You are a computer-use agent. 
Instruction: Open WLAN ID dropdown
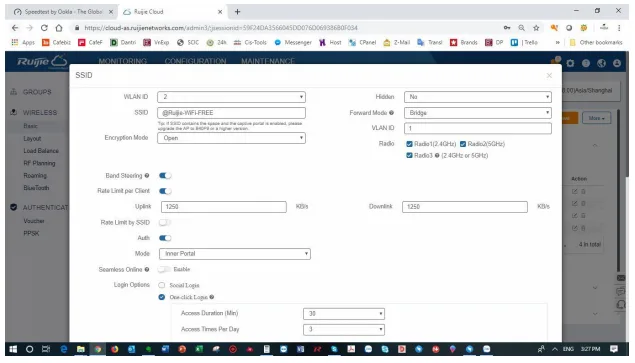click(231, 97)
